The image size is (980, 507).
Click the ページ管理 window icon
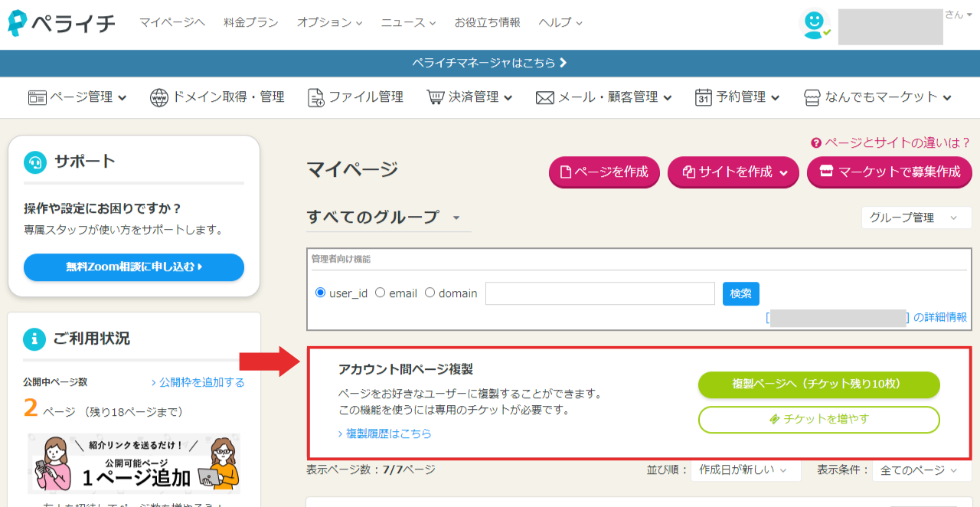(x=38, y=97)
